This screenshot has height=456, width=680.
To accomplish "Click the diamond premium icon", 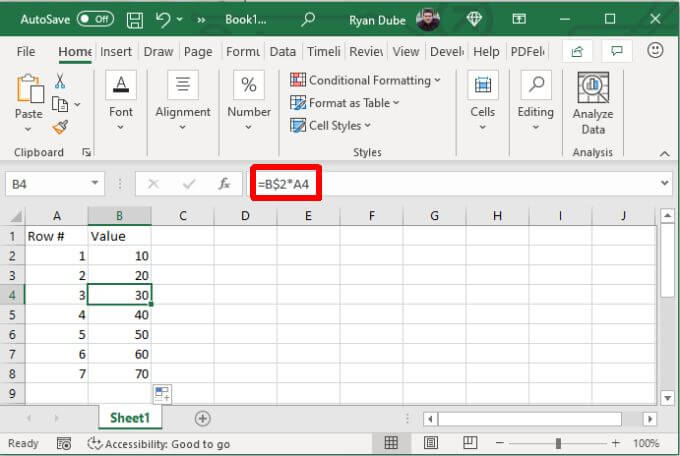I will [x=474, y=19].
